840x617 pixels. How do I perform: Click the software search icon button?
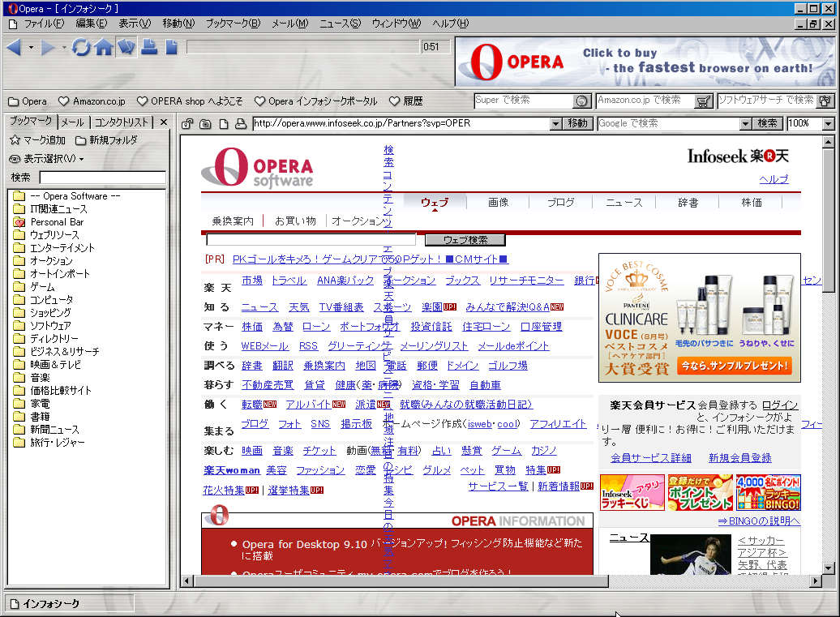point(825,101)
